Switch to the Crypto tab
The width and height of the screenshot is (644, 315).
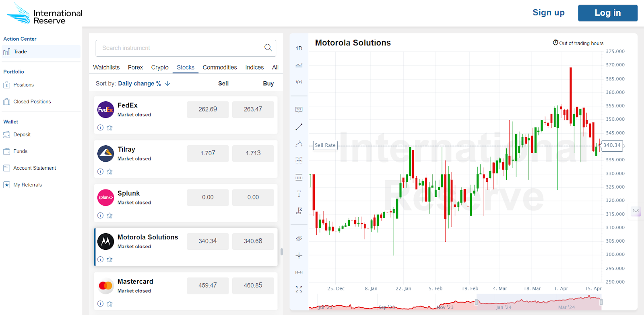point(160,68)
